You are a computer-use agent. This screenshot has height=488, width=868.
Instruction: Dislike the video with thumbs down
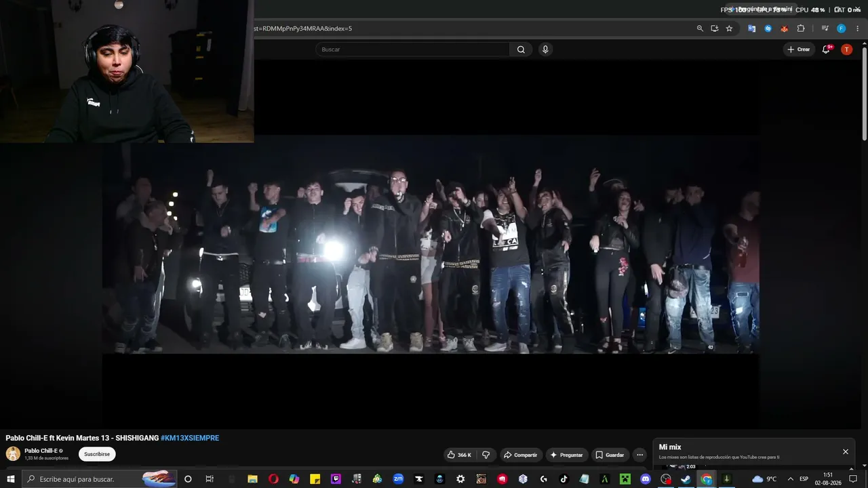486,455
